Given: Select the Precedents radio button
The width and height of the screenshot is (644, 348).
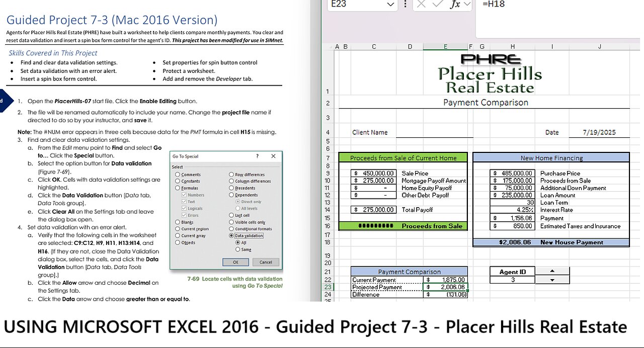Looking at the screenshot, I should click(x=231, y=188).
